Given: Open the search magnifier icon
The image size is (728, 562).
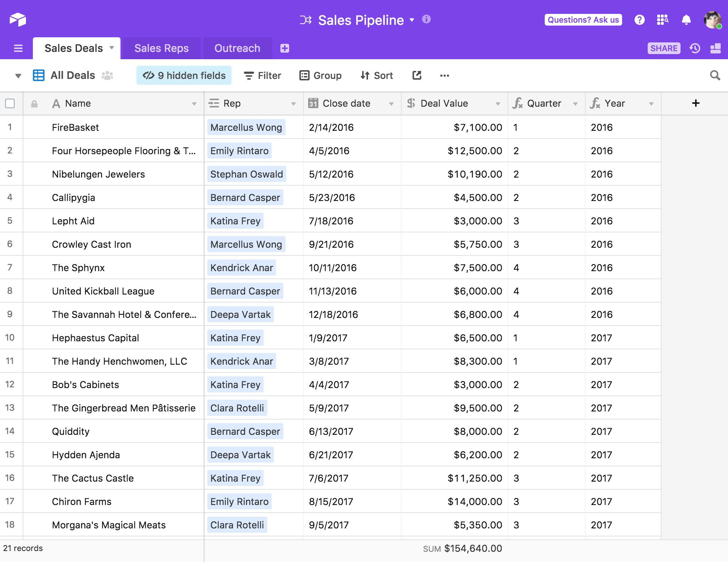Looking at the screenshot, I should click(715, 75).
